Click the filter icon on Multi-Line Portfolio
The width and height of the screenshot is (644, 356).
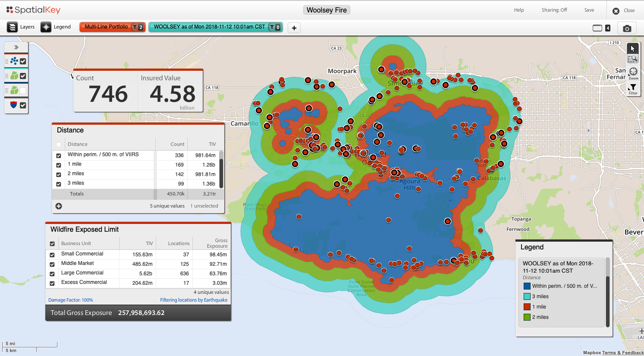click(x=135, y=27)
